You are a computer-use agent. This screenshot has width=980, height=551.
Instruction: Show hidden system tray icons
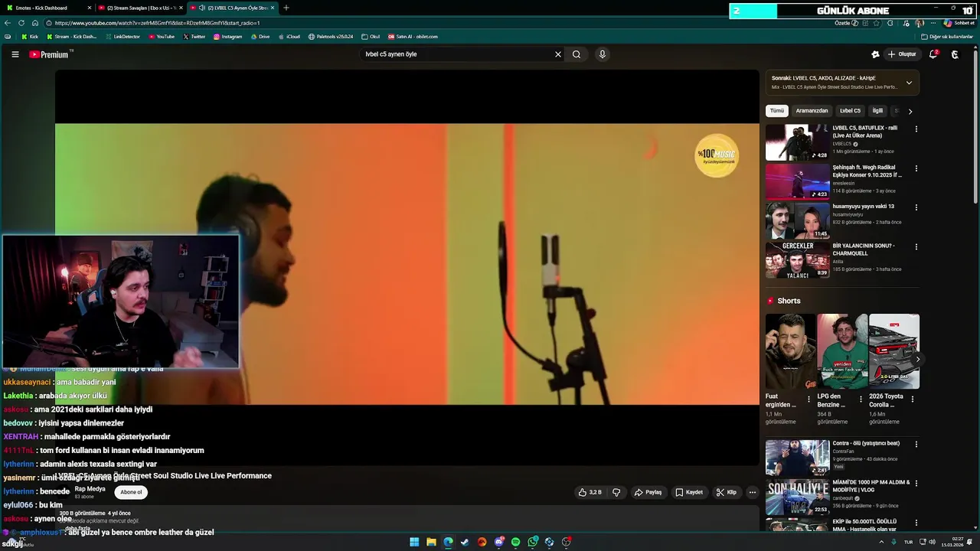click(x=881, y=542)
